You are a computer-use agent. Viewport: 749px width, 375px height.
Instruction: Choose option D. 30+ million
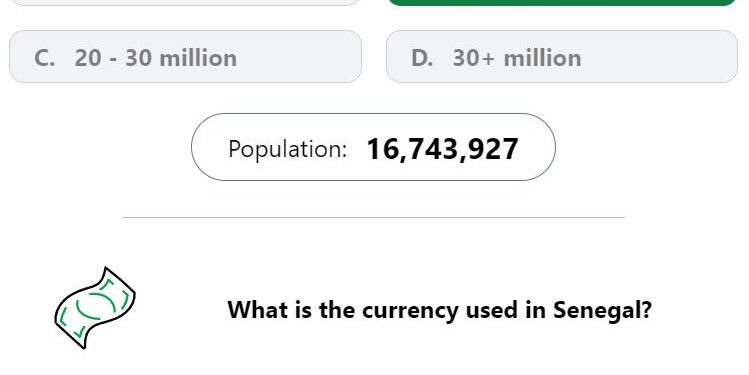coord(562,57)
